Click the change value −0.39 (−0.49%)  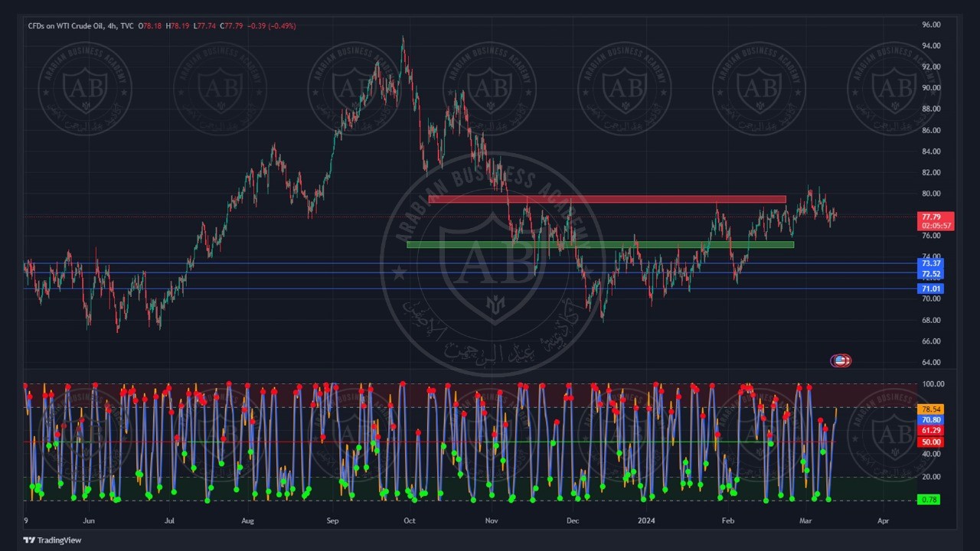click(x=272, y=26)
